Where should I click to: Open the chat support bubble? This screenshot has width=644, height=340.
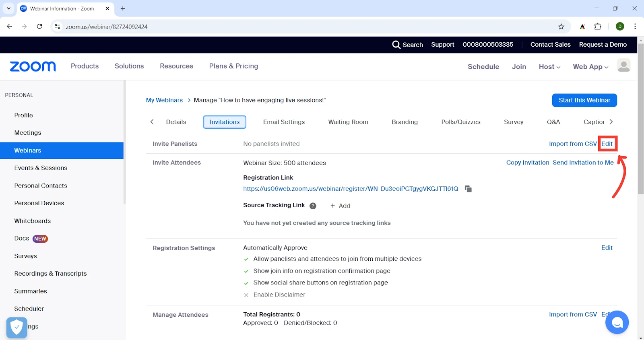pyautogui.click(x=617, y=322)
